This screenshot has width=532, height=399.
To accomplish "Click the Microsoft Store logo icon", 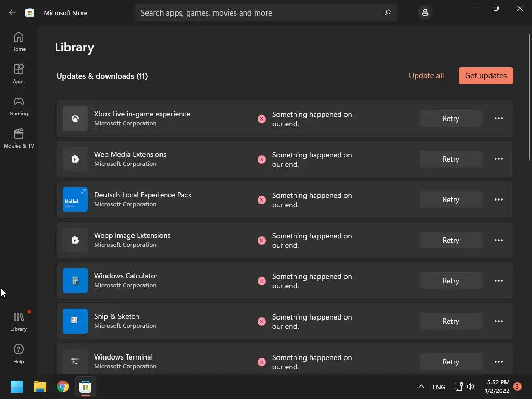I will [x=30, y=13].
